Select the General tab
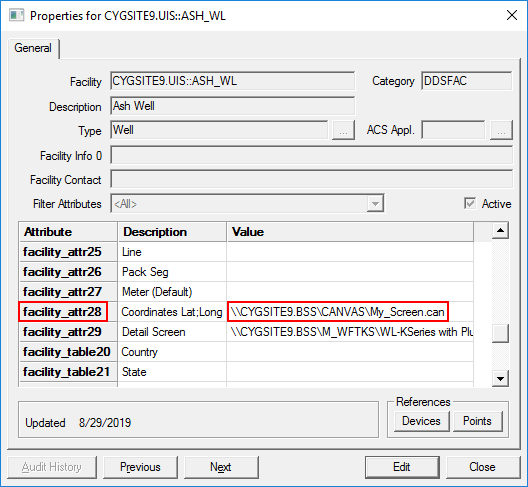This screenshot has width=528, height=487. click(x=33, y=48)
